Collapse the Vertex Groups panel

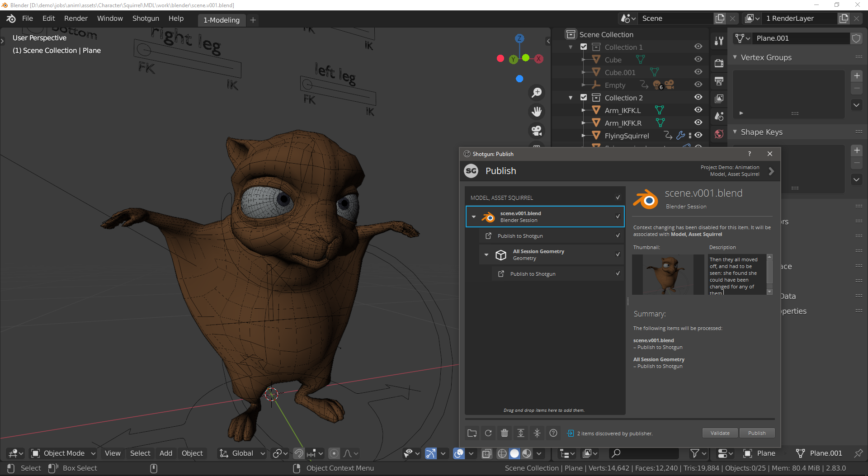(735, 57)
